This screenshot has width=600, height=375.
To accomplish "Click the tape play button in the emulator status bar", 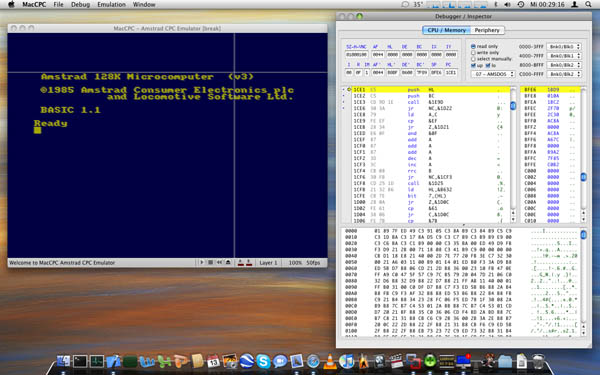I will (202, 262).
